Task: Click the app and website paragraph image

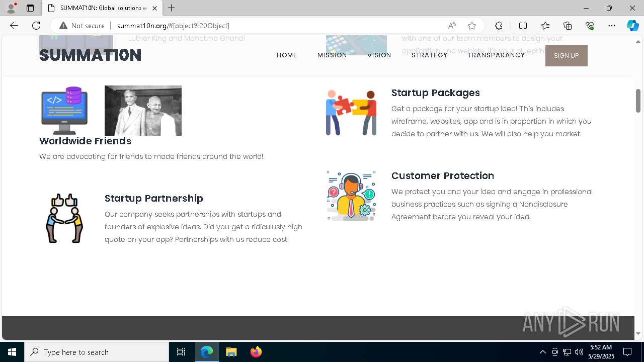Action: 356,45
